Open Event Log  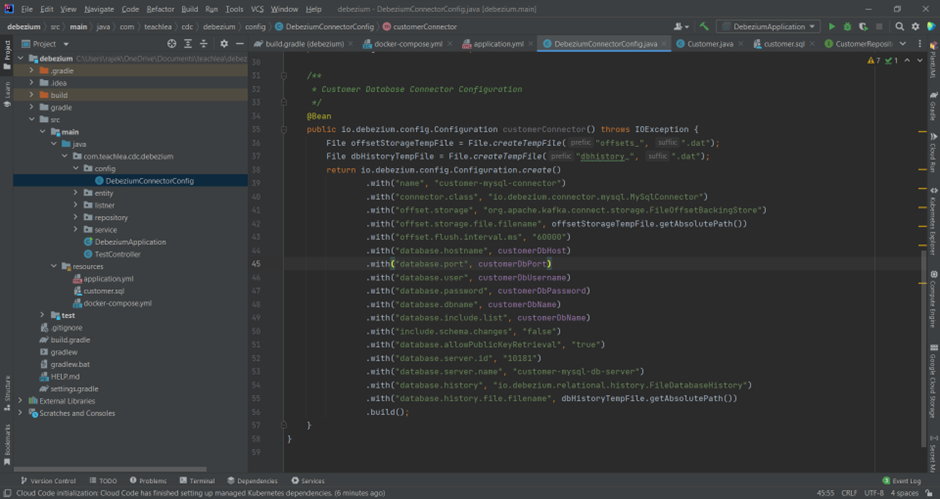[x=902, y=480]
